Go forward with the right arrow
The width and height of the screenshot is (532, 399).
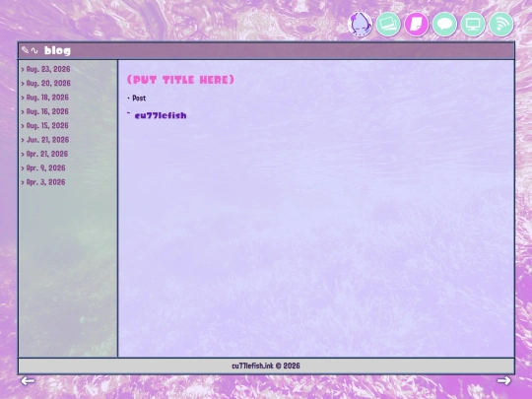pyautogui.click(x=504, y=381)
